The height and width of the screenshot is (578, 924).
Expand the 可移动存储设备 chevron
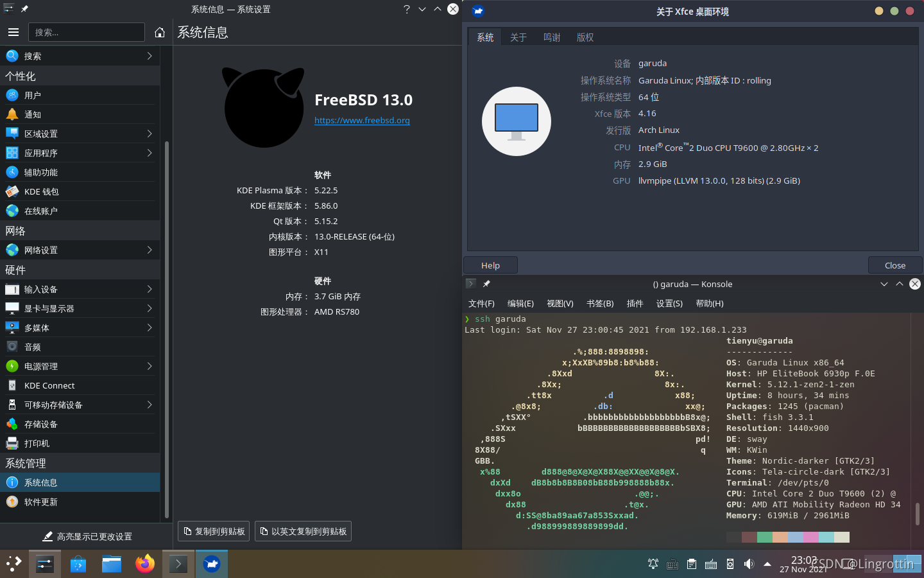(150, 405)
